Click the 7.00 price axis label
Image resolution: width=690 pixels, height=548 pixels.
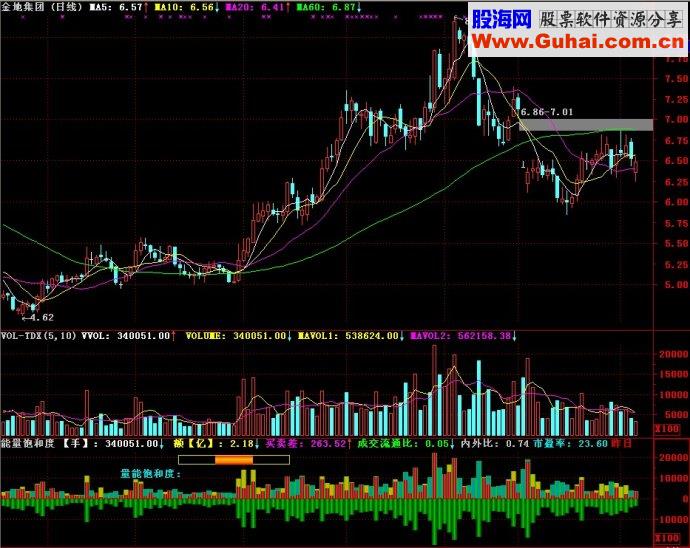point(676,119)
